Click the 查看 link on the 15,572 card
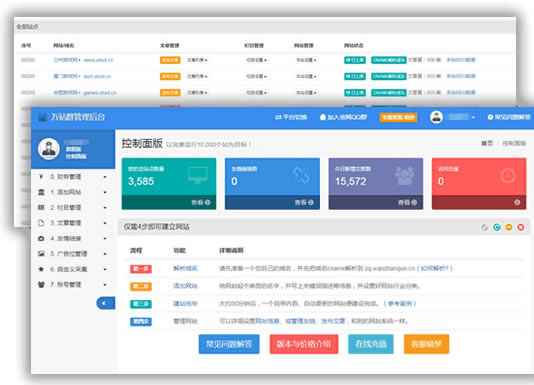 (407, 202)
